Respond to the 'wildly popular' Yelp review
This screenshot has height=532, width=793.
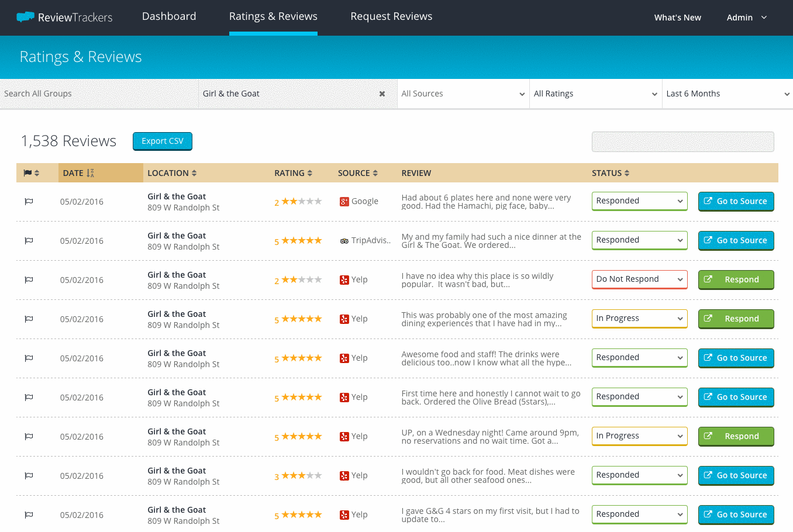736,279
